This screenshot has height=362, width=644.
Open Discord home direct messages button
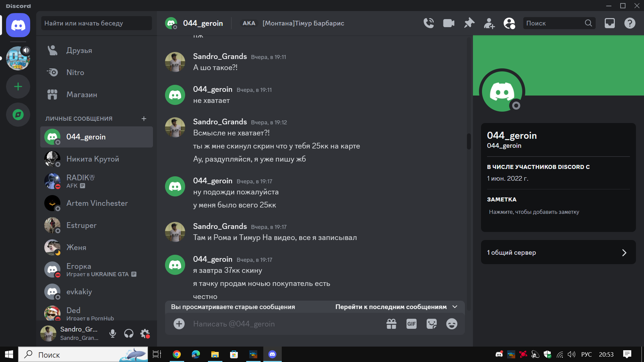[18, 25]
